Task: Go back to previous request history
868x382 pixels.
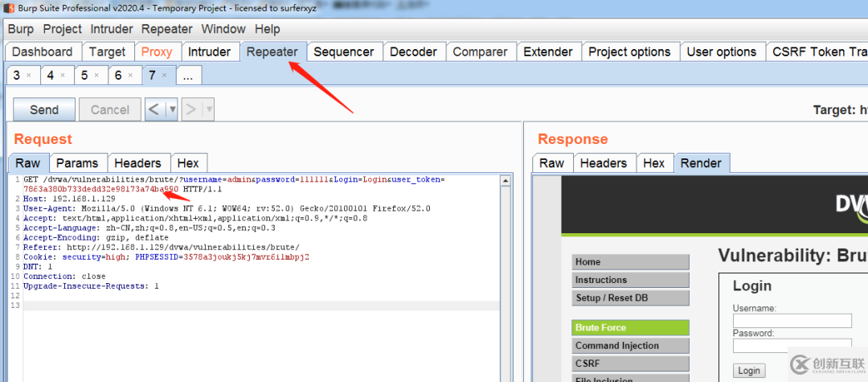Action: [154, 109]
